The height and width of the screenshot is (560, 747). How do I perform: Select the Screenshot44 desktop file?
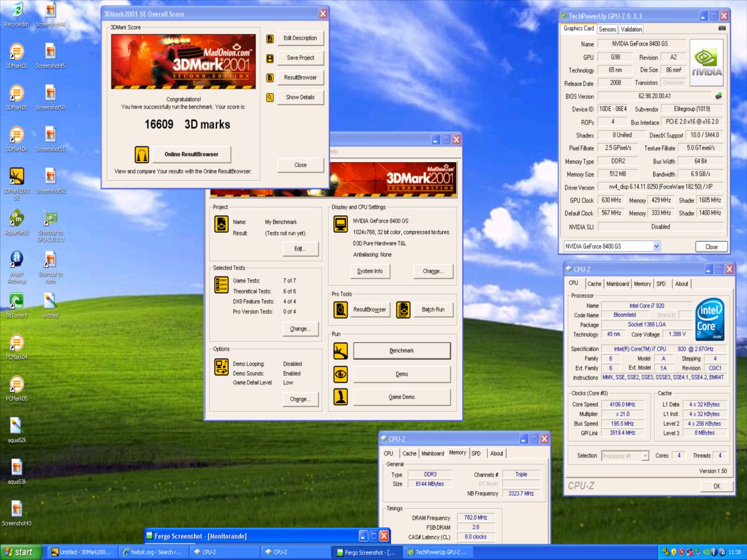click(50, 15)
